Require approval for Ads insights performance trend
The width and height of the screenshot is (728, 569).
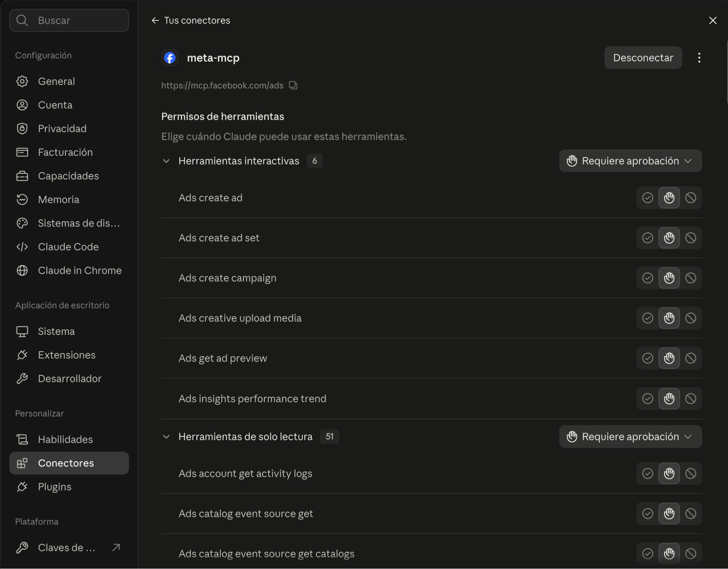tap(669, 398)
